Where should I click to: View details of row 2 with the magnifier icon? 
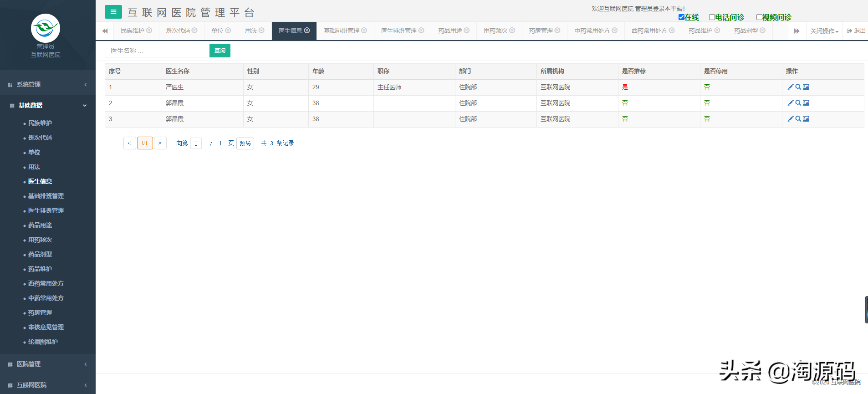point(798,103)
